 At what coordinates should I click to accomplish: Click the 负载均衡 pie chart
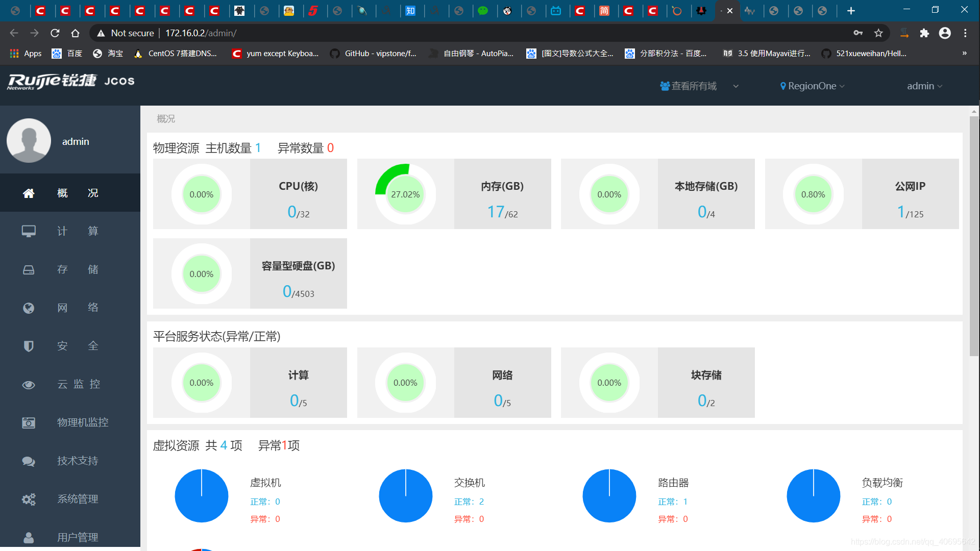[814, 495]
